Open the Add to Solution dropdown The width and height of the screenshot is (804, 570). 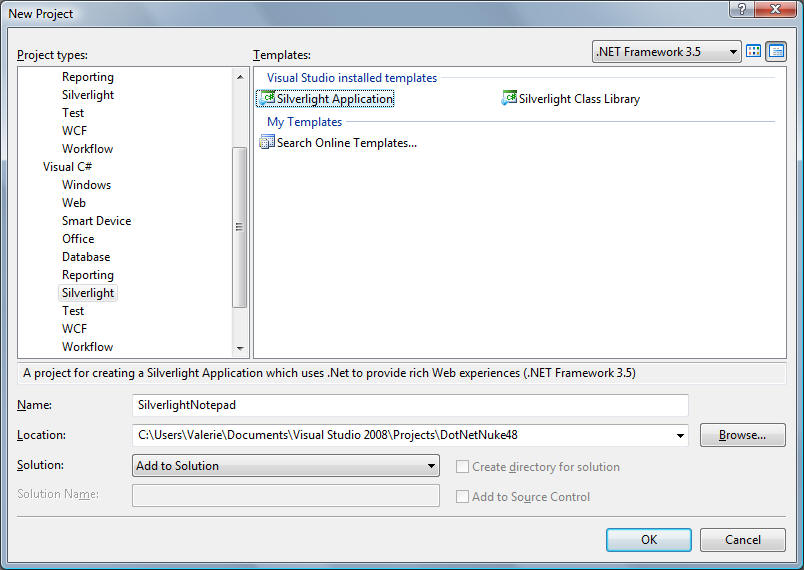pyautogui.click(x=431, y=466)
